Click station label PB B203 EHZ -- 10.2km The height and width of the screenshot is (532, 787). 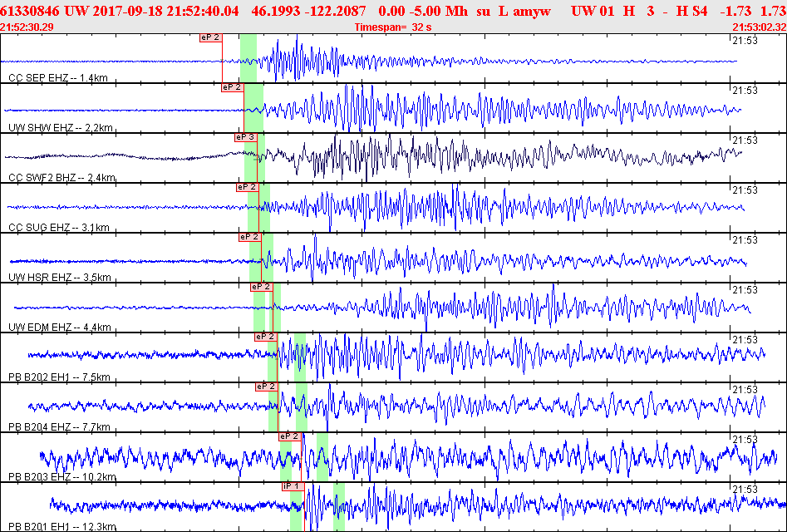[x=62, y=477]
